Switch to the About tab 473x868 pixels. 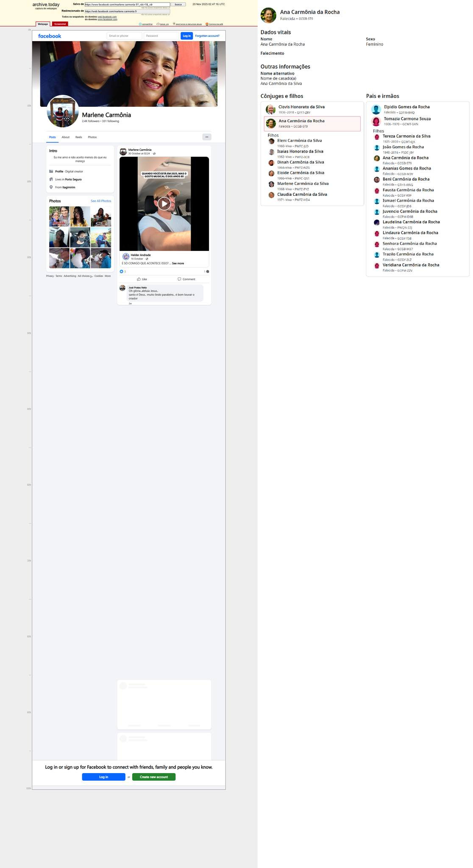(65, 137)
